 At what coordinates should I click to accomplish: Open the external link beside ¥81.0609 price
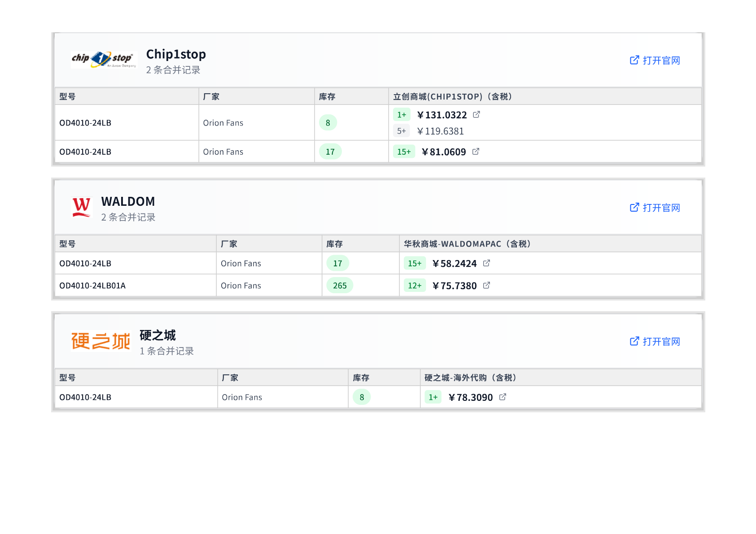click(x=476, y=152)
